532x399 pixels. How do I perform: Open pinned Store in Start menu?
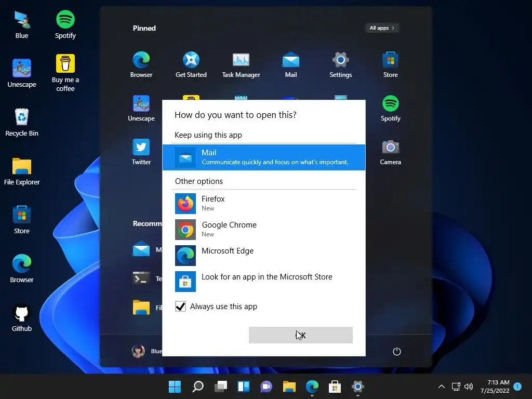pyautogui.click(x=391, y=65)
